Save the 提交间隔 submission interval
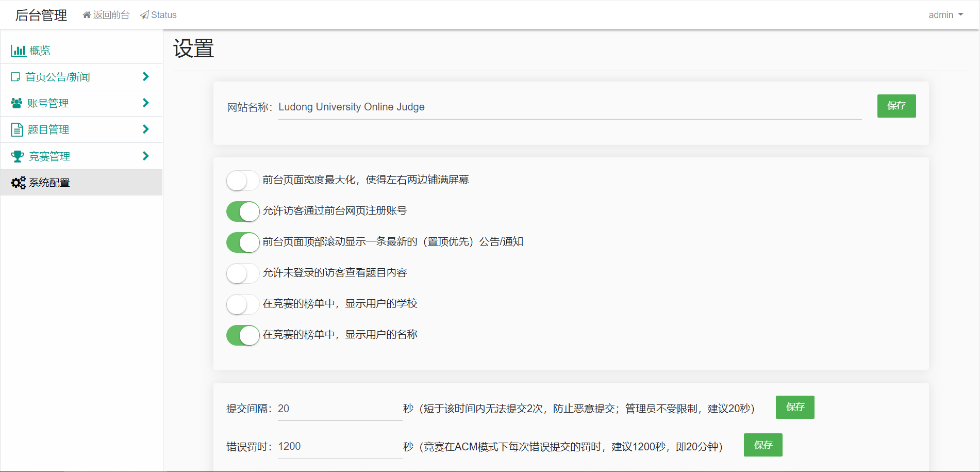 (794, 407)
